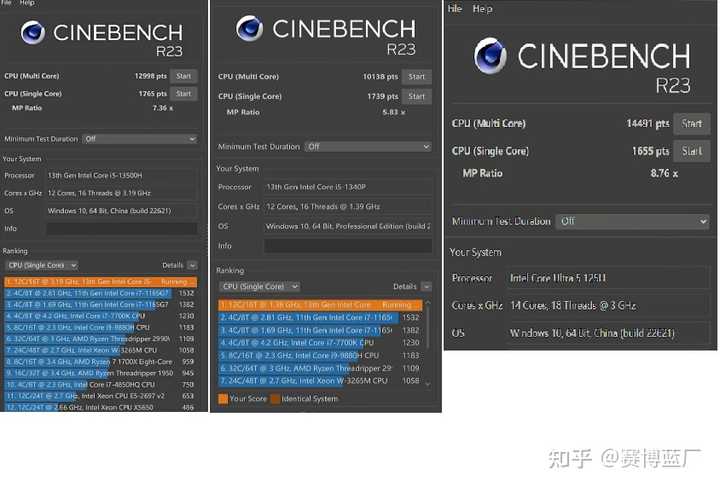Select i7-7700K row in i5-13500H window
The height and width of the screenshot is (487, 720).
click(x=101, y=316)
